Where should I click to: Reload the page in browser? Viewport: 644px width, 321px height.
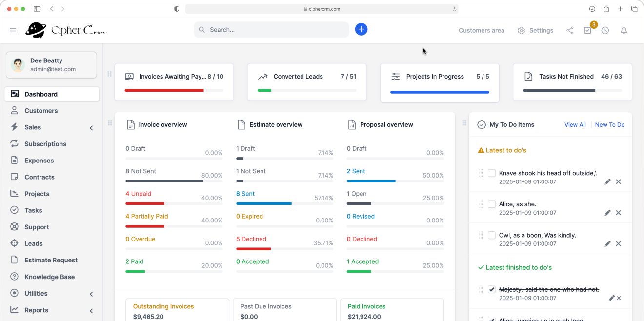(454, 9)
